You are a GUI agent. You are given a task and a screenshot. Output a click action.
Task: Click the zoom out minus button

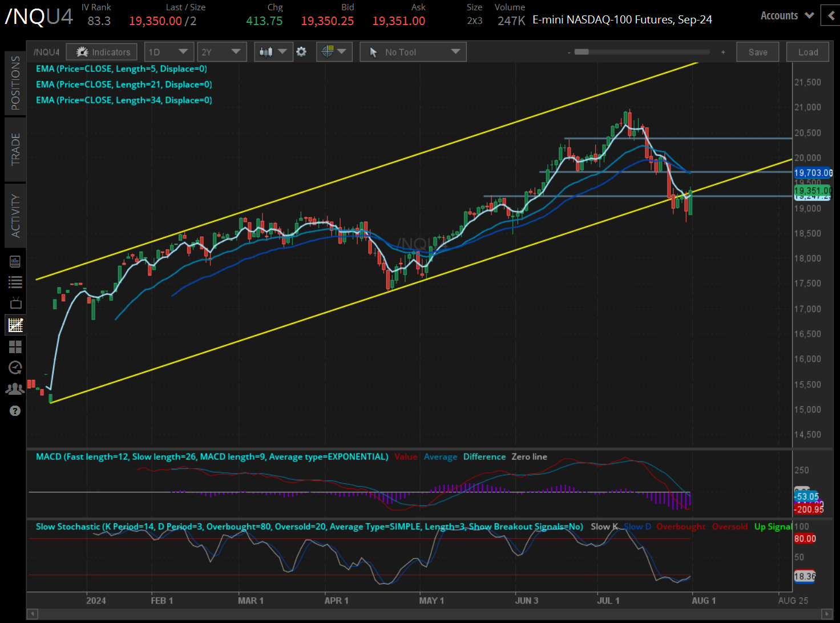click(569, 52)
